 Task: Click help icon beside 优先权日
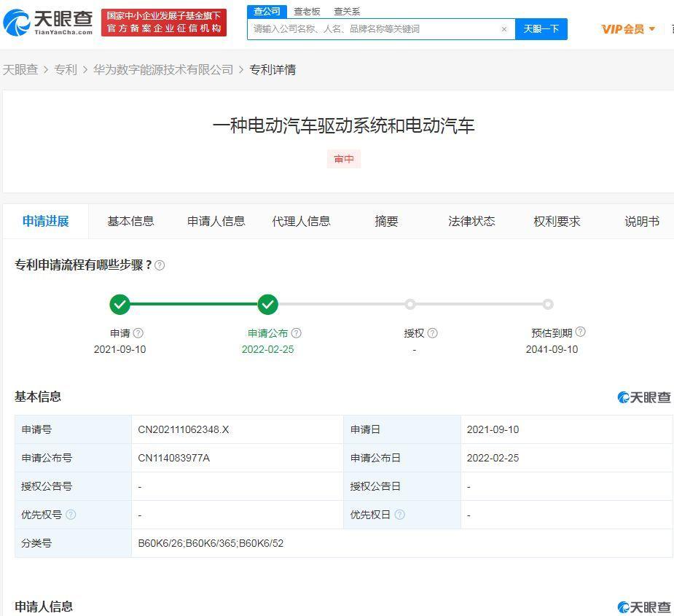(x=399, y=515)
